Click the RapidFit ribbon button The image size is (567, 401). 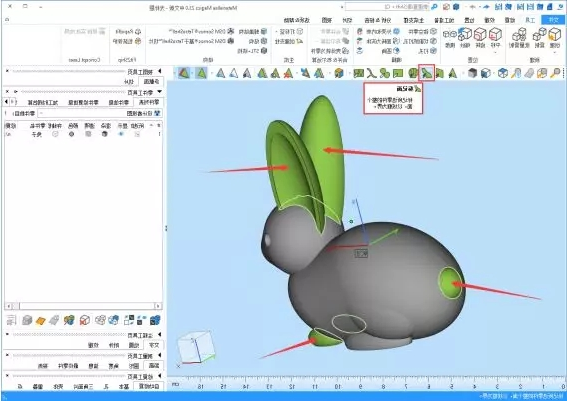[128, 32]
